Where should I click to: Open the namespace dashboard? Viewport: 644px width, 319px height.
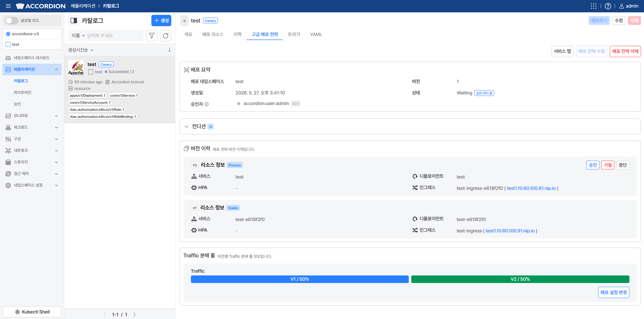(32, 58)
